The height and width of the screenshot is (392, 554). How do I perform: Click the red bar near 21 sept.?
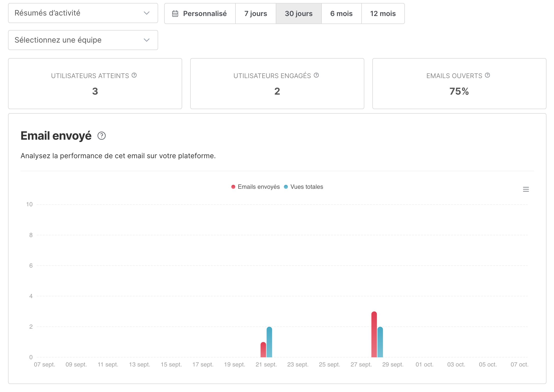tap(263, 350)
